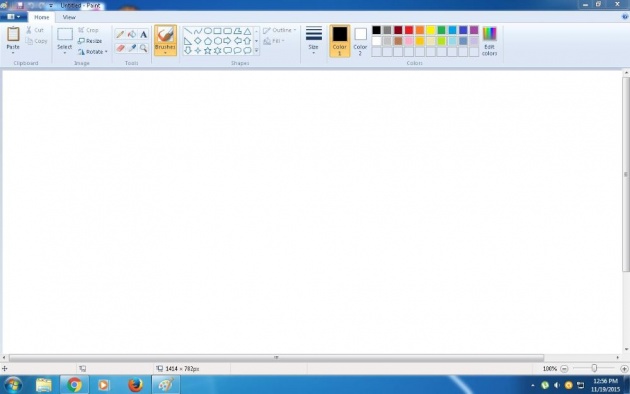The width and height of the screenshot is (630, 394).
Task: Pick the pink color swatch
Action: 409,41
